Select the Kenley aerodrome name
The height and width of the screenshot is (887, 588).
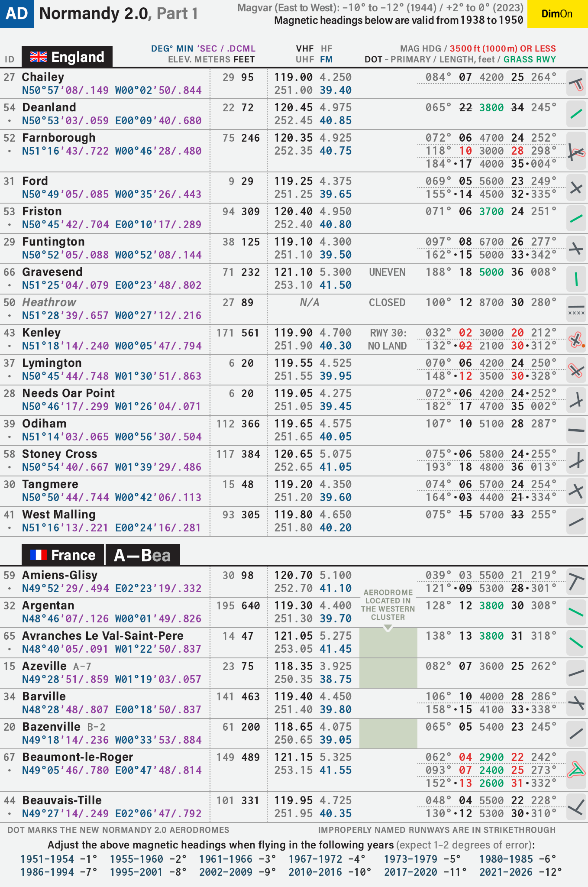click(x=42, y=333)
